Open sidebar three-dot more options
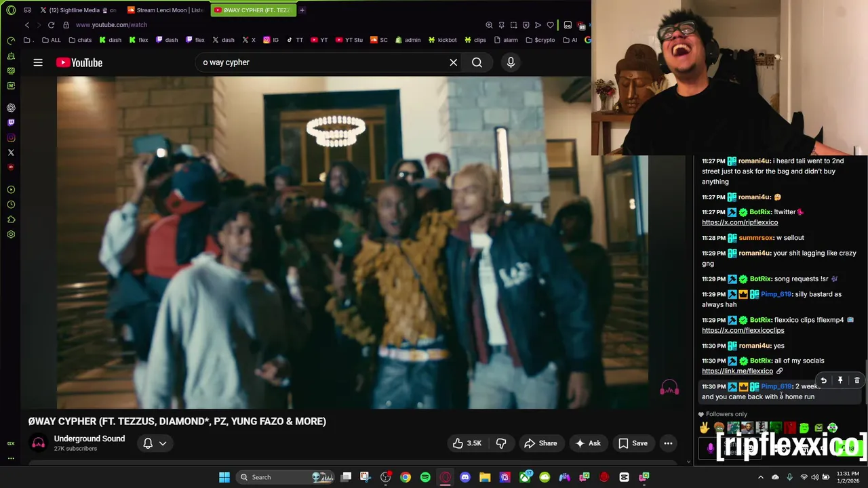 pos(11,458)
